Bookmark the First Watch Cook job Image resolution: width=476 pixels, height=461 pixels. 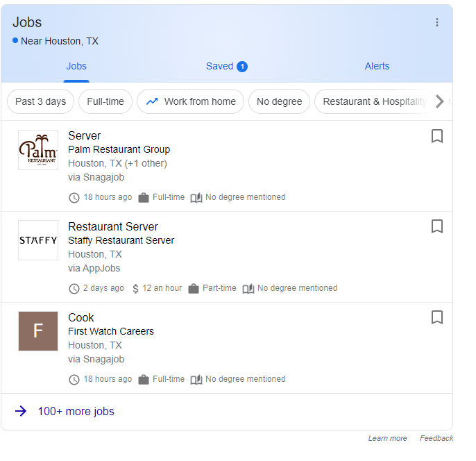pos(437,317)
